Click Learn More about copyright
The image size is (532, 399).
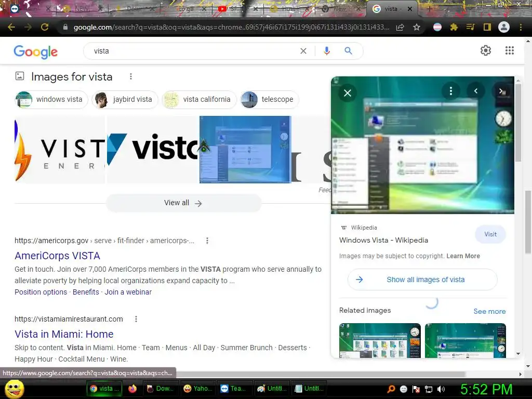point(463,256)
